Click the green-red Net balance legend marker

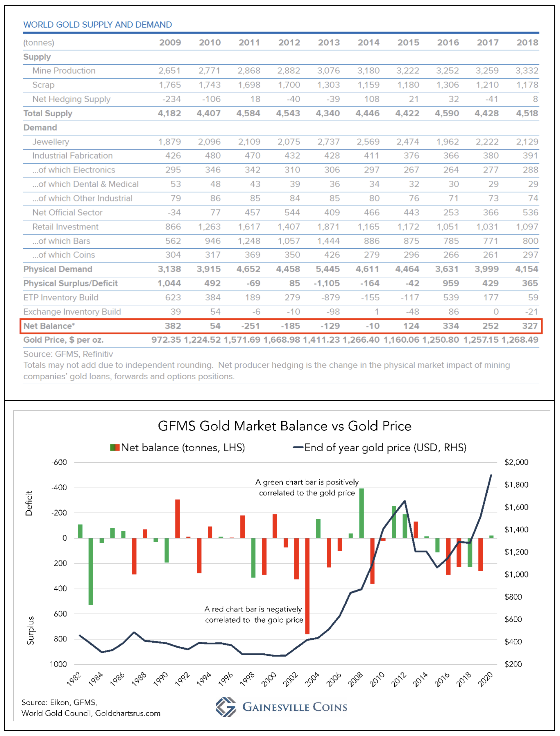(115, 447)
